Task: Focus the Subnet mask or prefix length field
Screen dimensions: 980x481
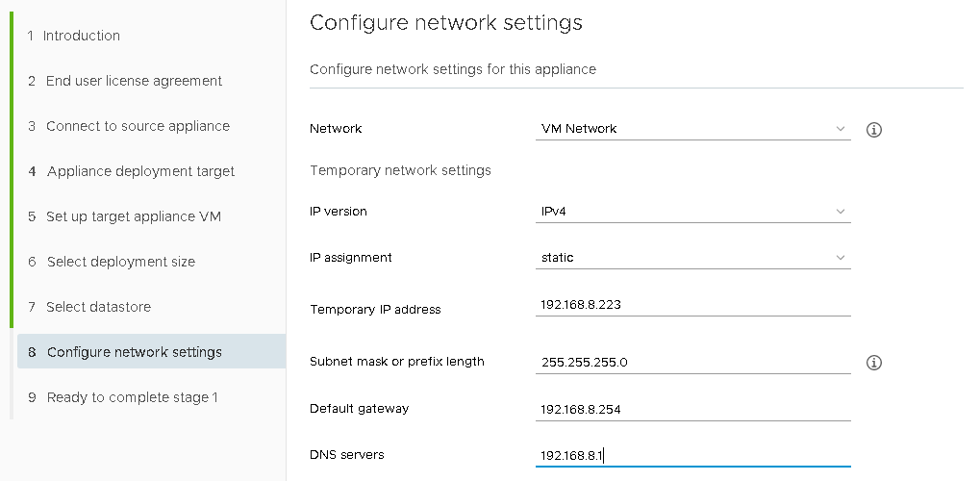Action: [692, 363]
